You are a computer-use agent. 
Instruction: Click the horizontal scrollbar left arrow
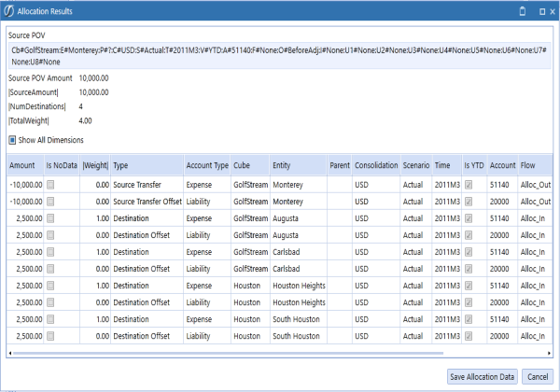(11, 353)
